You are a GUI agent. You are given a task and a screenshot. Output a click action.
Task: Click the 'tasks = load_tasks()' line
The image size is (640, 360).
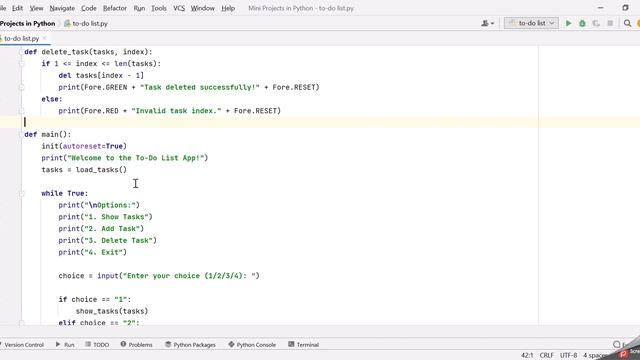coord(84,170)
